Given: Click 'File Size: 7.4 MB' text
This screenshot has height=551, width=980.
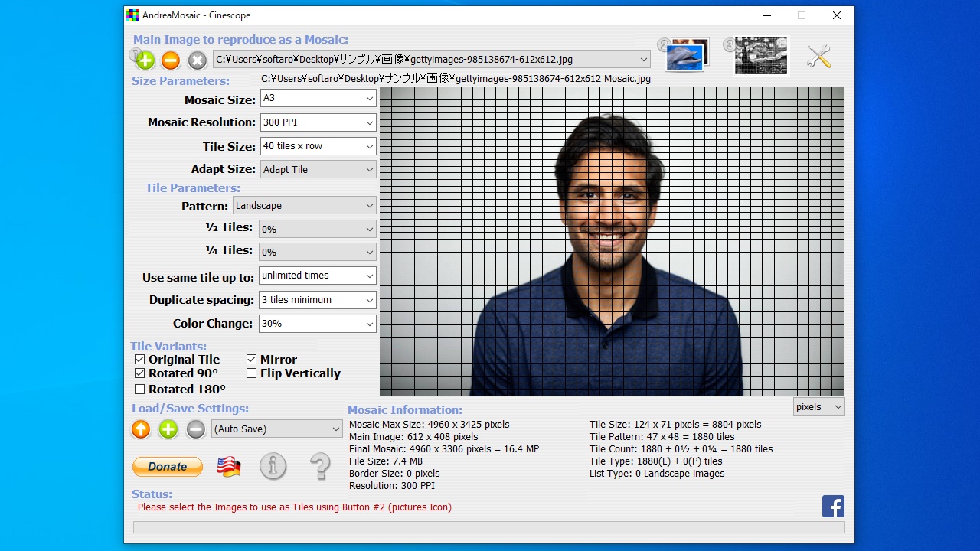Looking at the screenshot, I should [x=386, y=461].
